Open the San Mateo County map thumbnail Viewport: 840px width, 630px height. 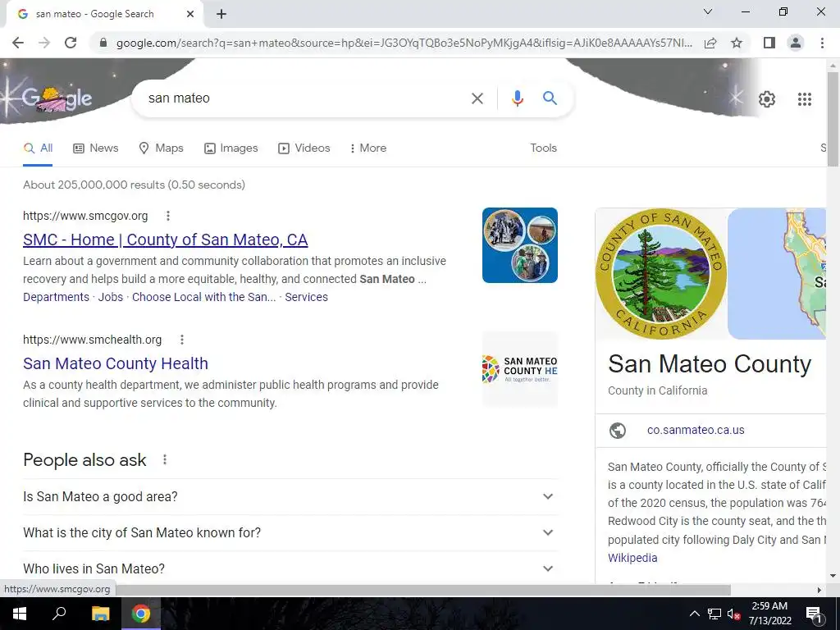click(x=776, y=274)
